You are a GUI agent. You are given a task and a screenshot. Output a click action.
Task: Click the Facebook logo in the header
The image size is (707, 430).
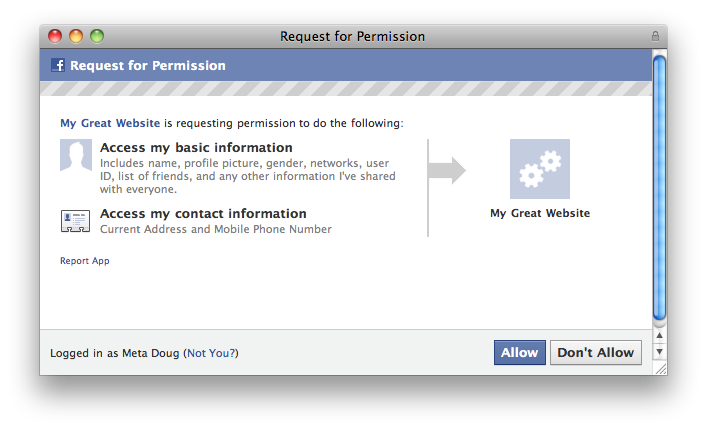point(58,66)
